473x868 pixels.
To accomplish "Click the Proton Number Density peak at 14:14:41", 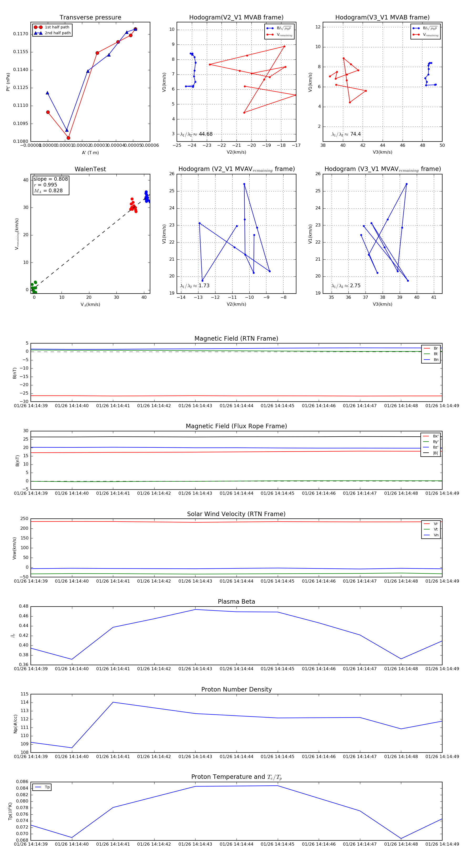I will pos(113,702).
